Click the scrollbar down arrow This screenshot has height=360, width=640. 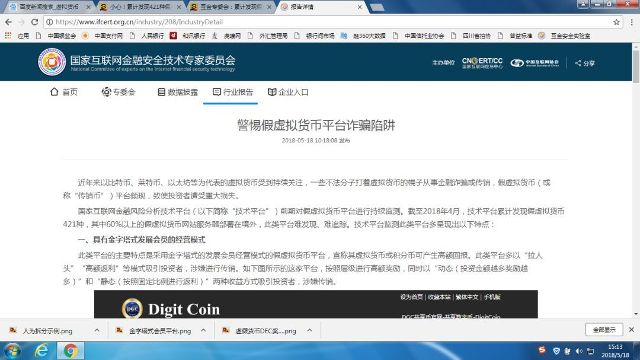(636, 314)
